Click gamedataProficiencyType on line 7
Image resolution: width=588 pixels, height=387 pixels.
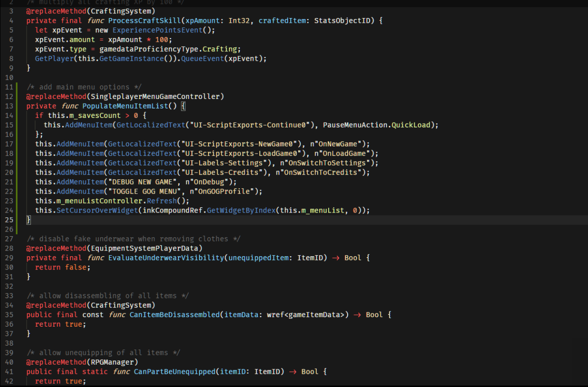click(149, 49)
